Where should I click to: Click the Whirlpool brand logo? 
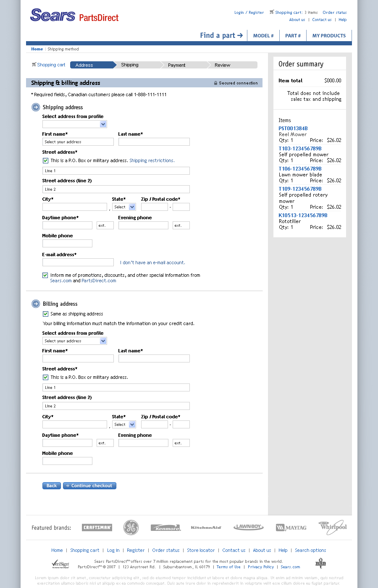click(333, 527)
